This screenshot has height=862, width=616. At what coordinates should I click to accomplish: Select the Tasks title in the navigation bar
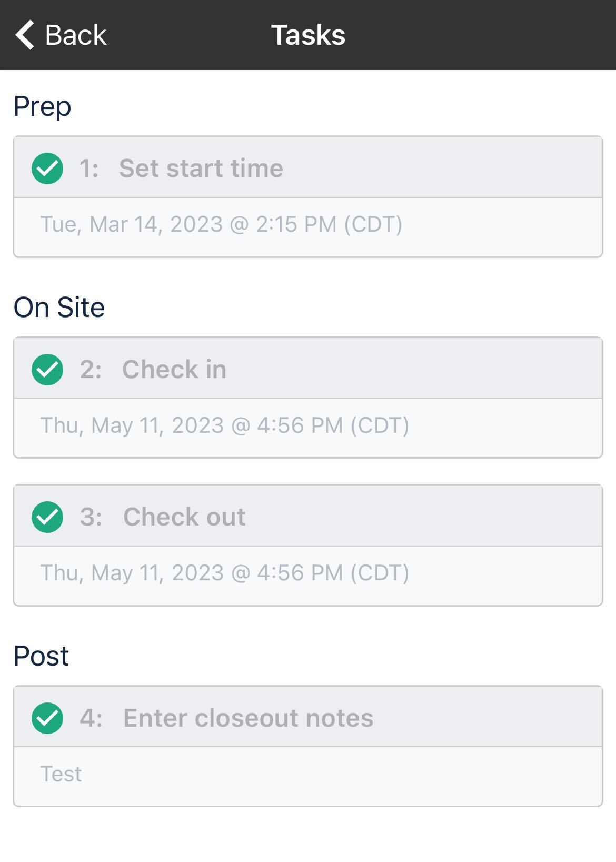click(x=308, y=35)
